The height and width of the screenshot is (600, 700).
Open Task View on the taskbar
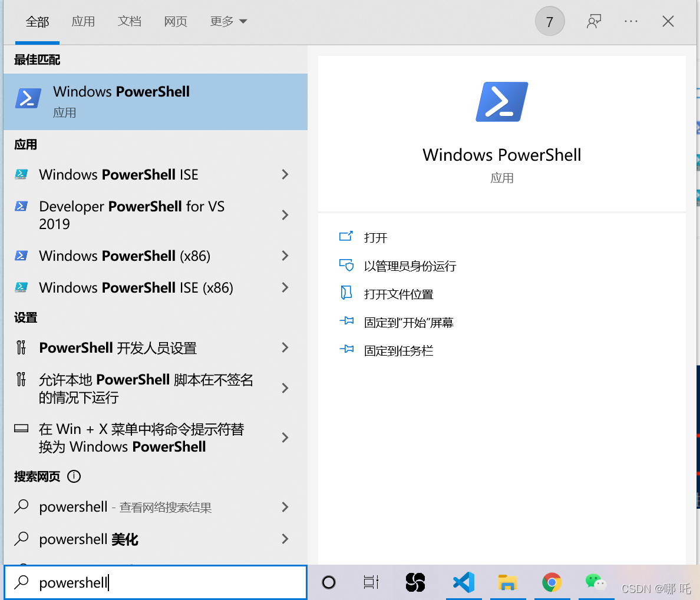pyautogui.click(x=371, y=582)
